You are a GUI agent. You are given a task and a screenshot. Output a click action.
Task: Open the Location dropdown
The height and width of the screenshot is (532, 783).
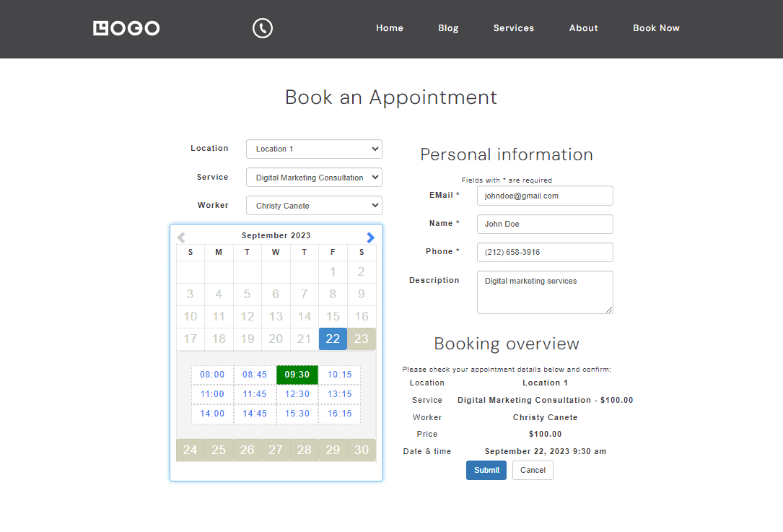(x=314, y=149)
